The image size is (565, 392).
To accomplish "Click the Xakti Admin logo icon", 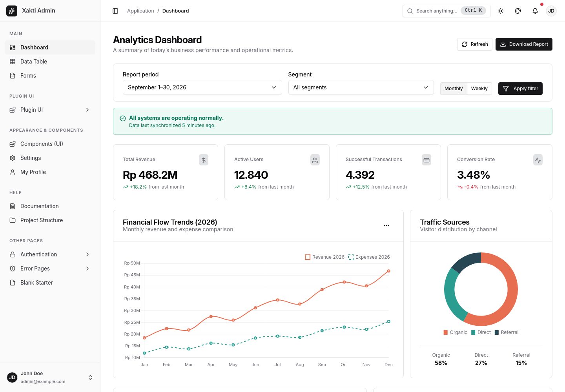I will [x=12, y=11].
